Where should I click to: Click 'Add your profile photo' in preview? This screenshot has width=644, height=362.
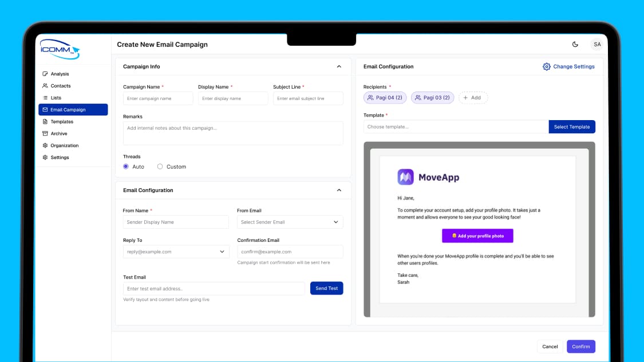pyautogui.click(x=477, y=236)
